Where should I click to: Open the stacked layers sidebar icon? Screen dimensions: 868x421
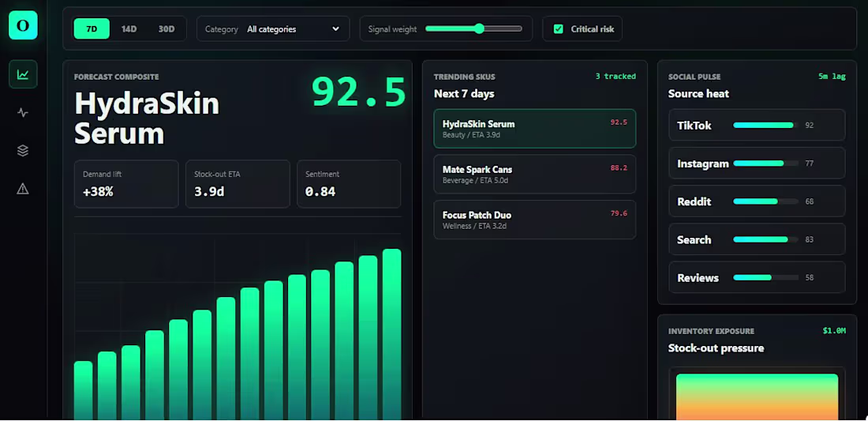(x=23, y=151)
